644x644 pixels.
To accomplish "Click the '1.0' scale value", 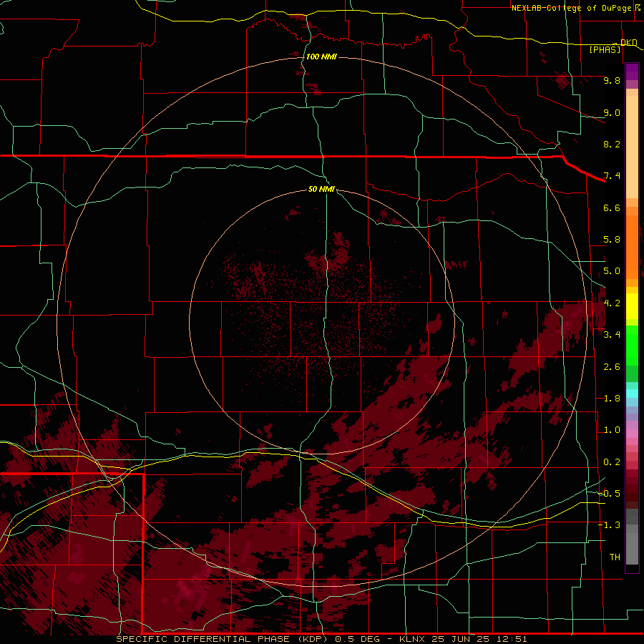I will [x=612, y=430].
